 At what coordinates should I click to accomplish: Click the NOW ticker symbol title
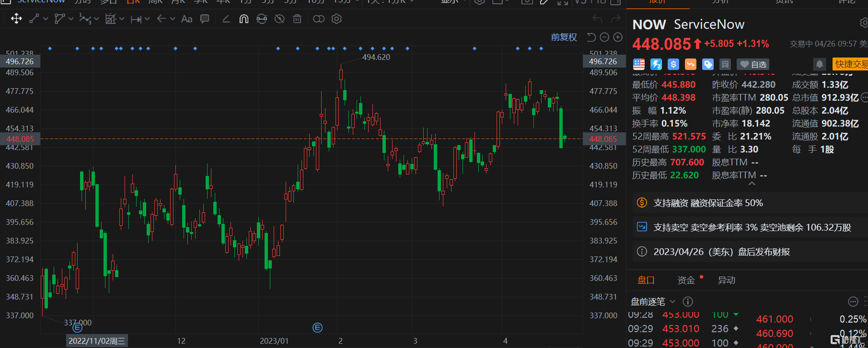649,24
